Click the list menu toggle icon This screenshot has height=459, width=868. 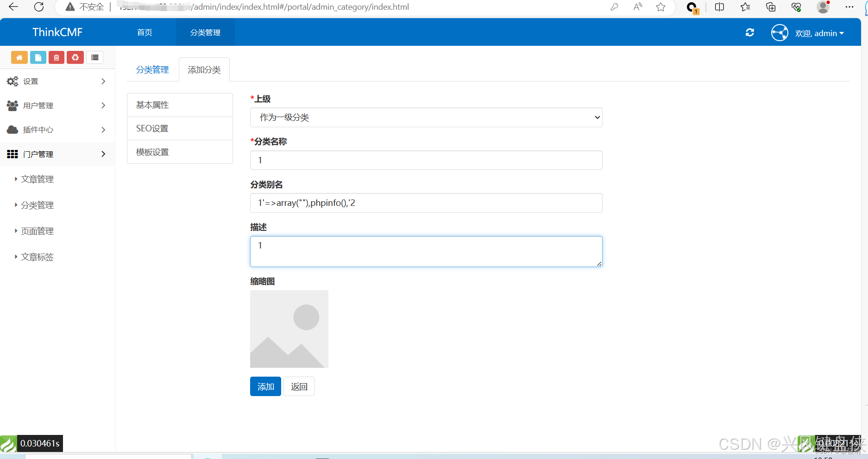94,57
